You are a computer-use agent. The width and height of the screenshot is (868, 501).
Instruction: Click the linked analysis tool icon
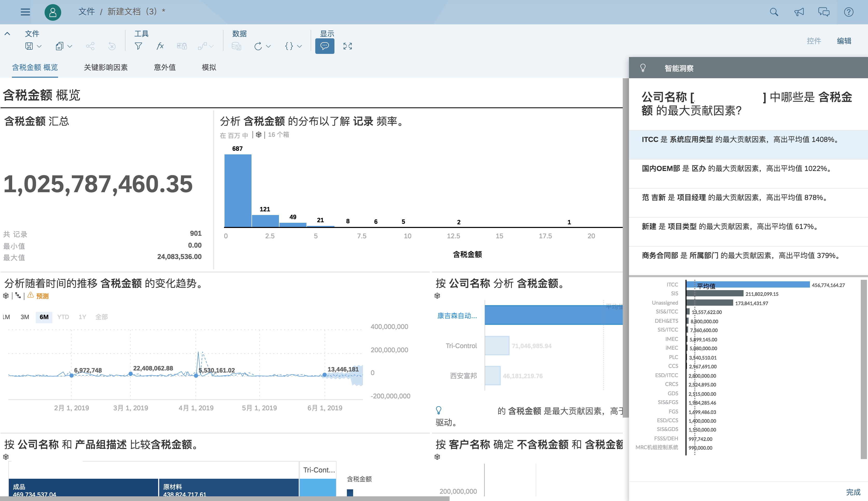click(x=202, y=46)
